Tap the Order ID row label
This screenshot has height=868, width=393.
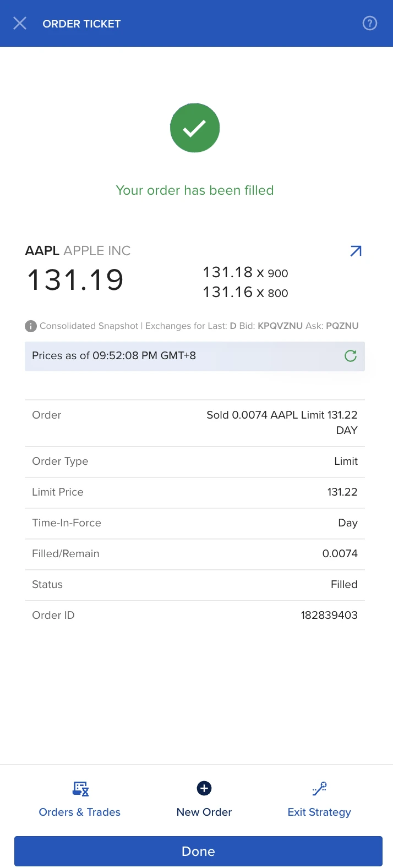pyautogui.click(x=53, y=616)
